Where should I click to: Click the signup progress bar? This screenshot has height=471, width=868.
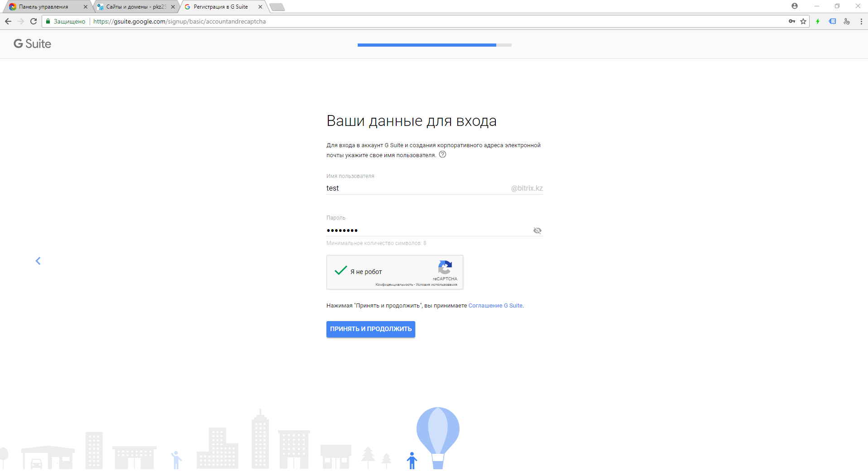click(x=435, y=45)
